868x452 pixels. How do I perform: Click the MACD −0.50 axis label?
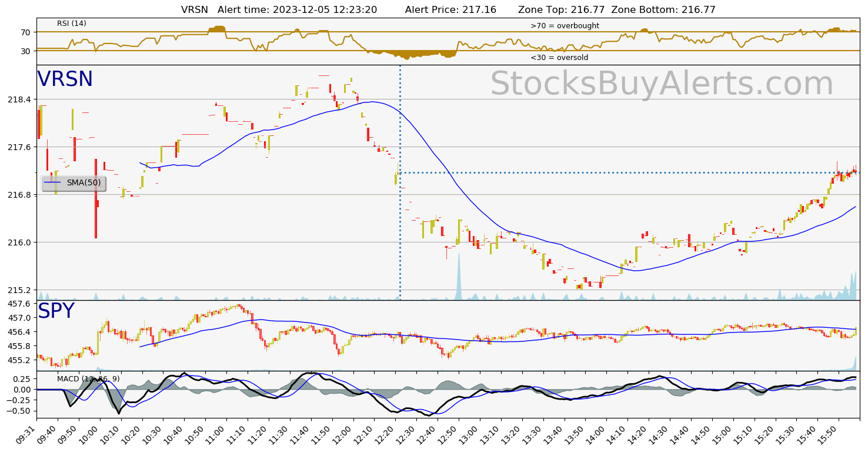[19, 411]
